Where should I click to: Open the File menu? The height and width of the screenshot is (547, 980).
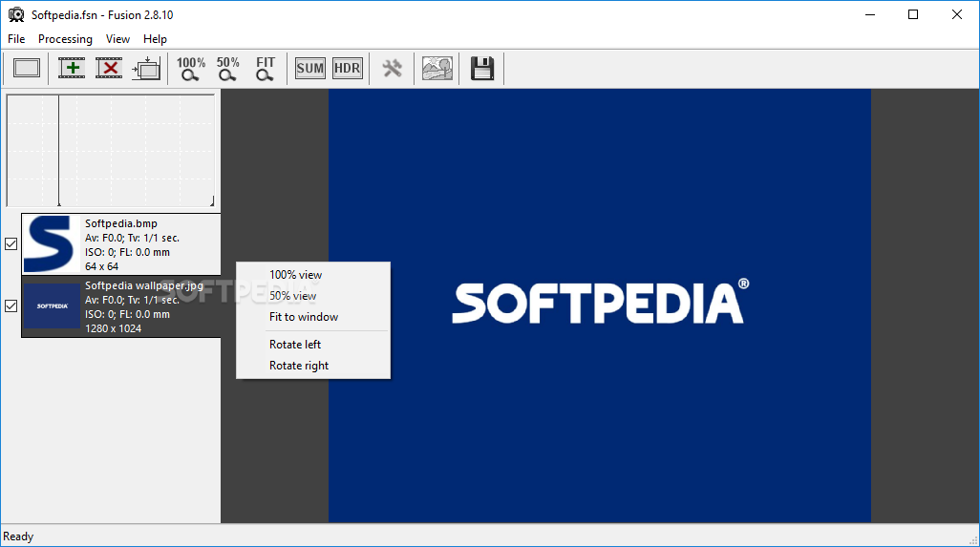tap(16, 39)
